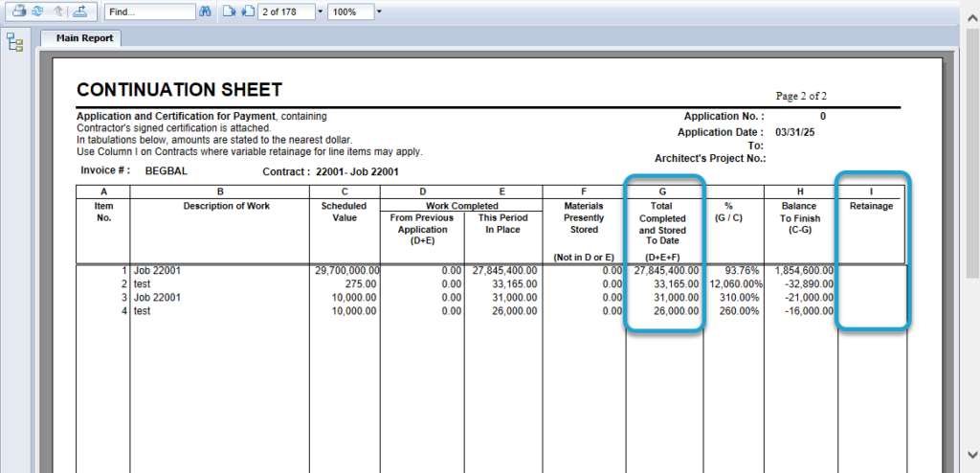Click 'Job 22001' description in item 3 row
Viewport: 980px width, 473px height.
point(157,297)
